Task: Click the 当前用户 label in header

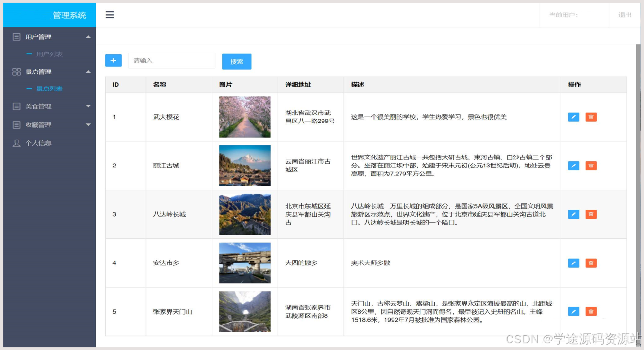Action: point(563,15)
